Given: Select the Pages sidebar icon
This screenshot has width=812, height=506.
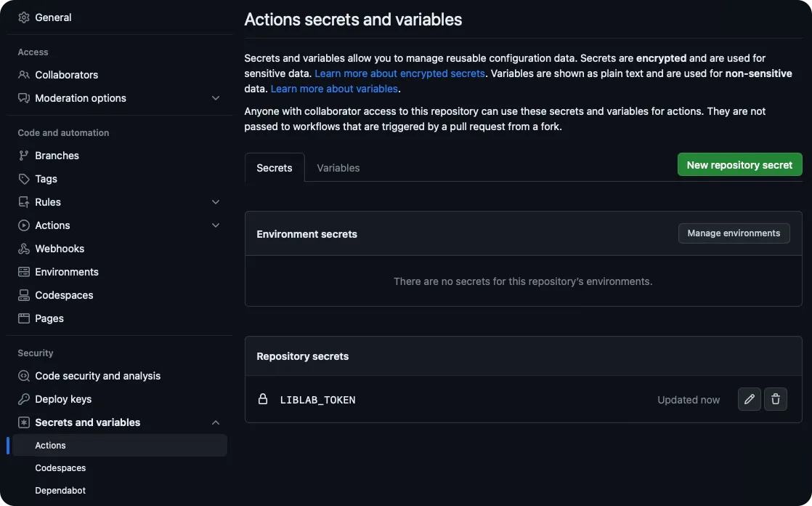Looking at the screenshot, I should [24, 318].
